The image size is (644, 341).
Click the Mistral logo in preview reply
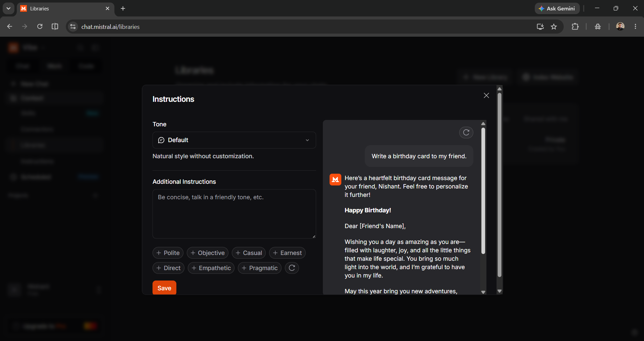click(335, 180)
